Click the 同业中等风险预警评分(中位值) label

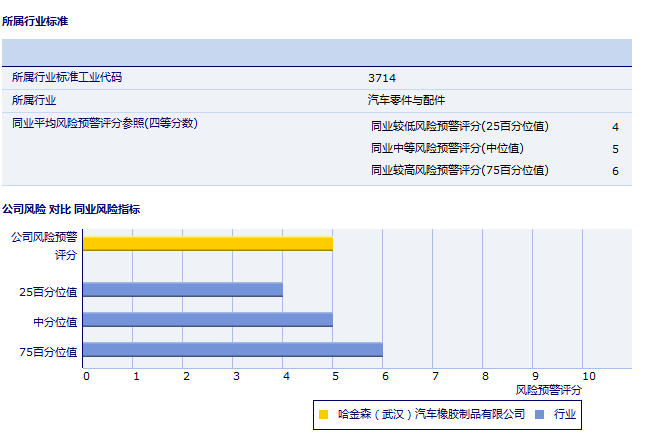[x=446, y=148]
